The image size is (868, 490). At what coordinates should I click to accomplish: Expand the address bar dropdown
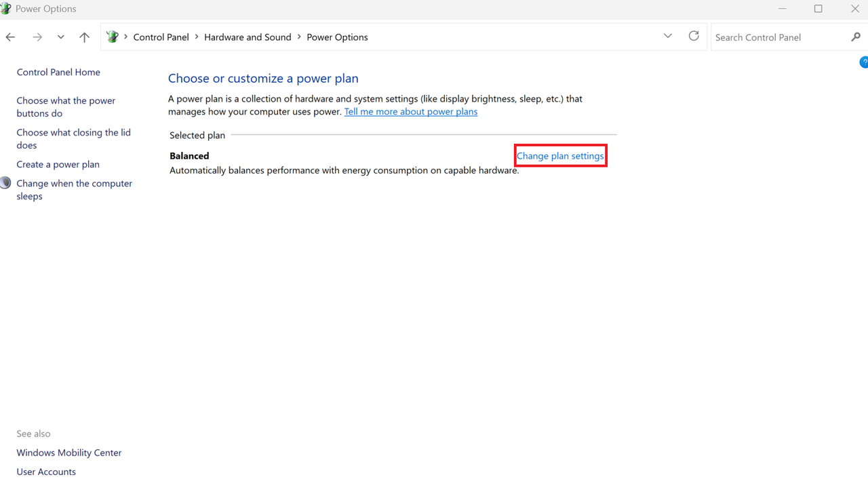(668, 36)
